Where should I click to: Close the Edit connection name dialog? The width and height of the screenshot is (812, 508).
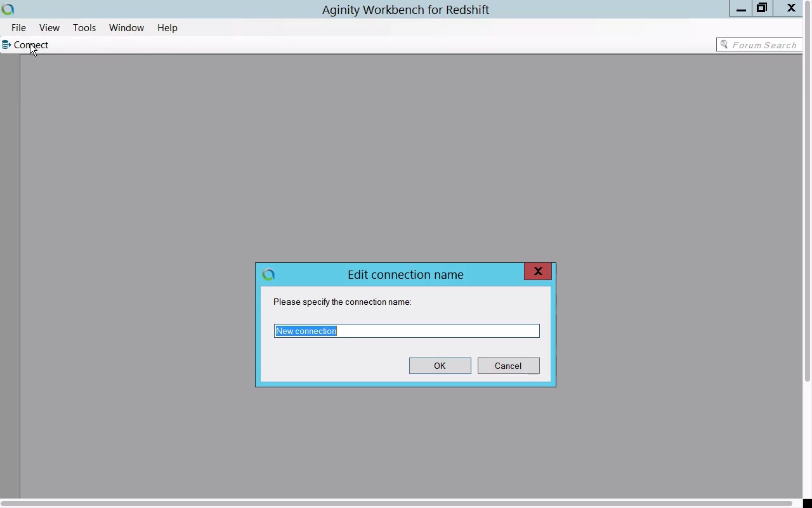click(538, 271)
